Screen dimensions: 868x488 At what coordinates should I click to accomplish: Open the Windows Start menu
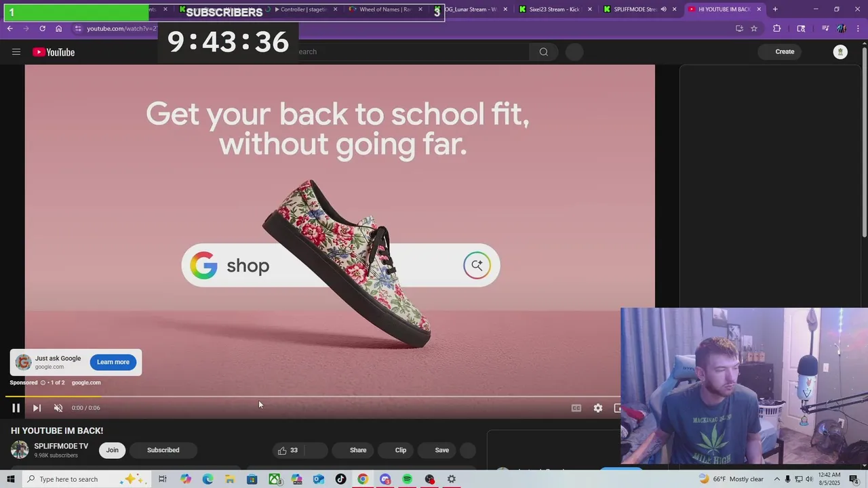click(x=10, y=479)
